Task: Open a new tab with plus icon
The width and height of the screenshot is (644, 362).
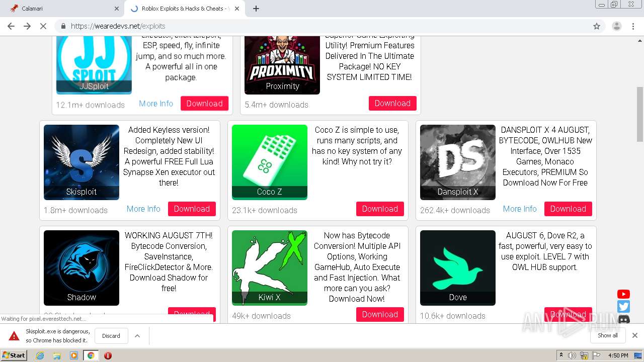Action: point(256,9)
